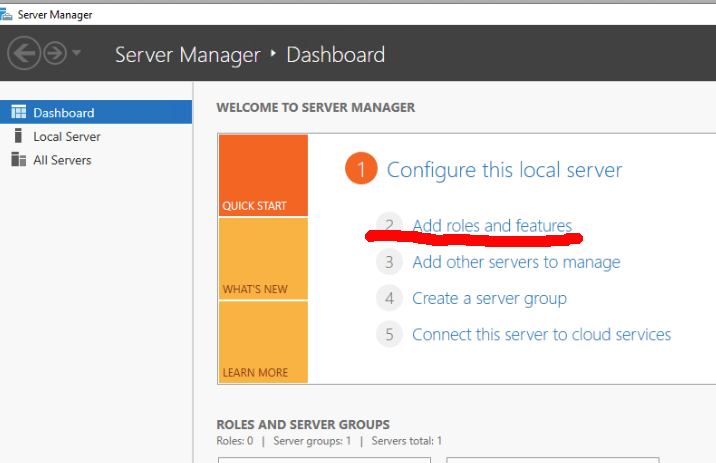
Task: Click Connect this server to cloud services
Action: coord(541,334)
